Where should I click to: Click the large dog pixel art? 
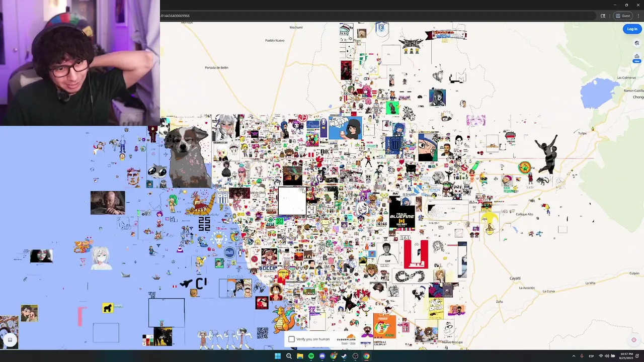(189, 156)
